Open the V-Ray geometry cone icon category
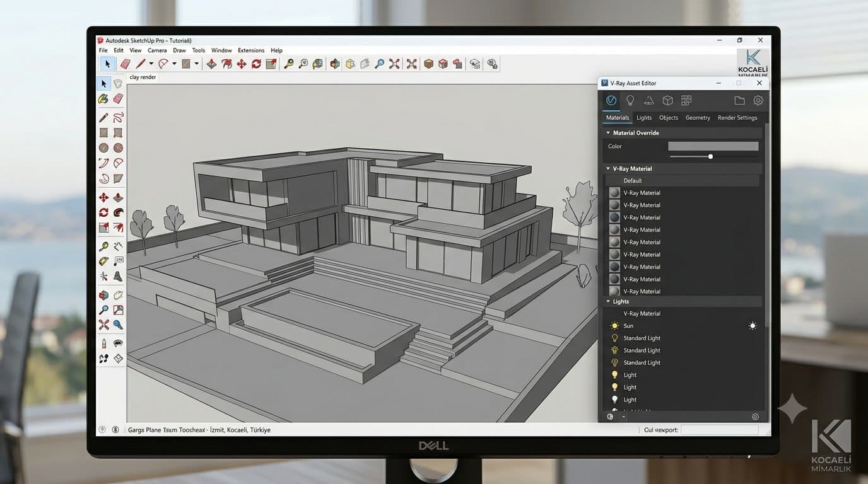Viewport: 868px width, 484px height. 648,100
